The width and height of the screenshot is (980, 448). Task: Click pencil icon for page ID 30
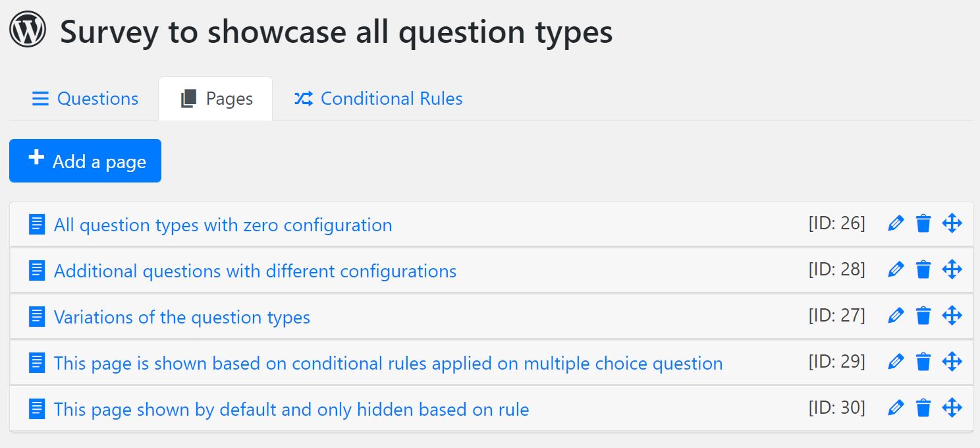[x=896, y=408]
